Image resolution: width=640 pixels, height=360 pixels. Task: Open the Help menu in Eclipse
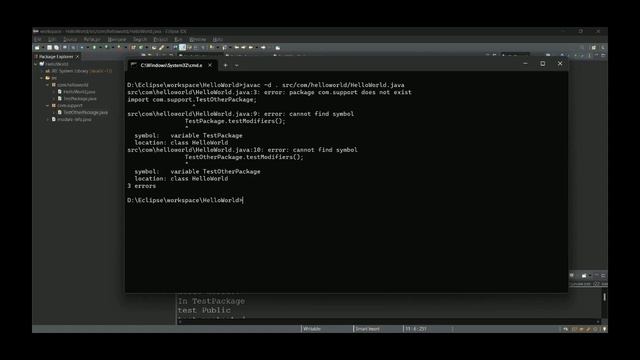point(218,40)
